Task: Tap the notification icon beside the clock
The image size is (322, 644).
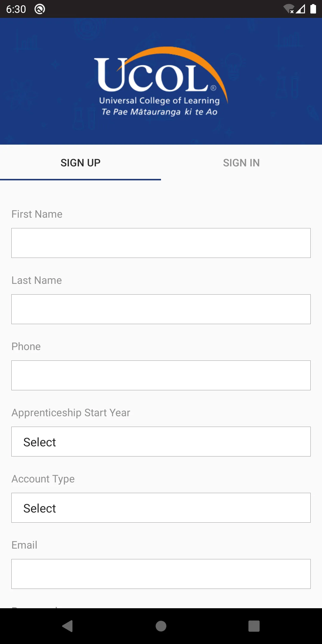Action: coord(40,9)
